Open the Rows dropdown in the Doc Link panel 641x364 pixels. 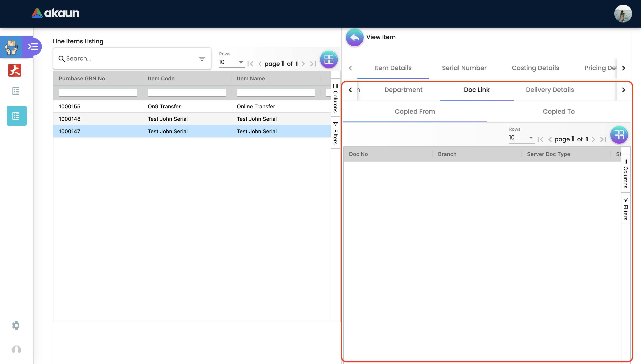pyautogui.click(x=521, y=138)
